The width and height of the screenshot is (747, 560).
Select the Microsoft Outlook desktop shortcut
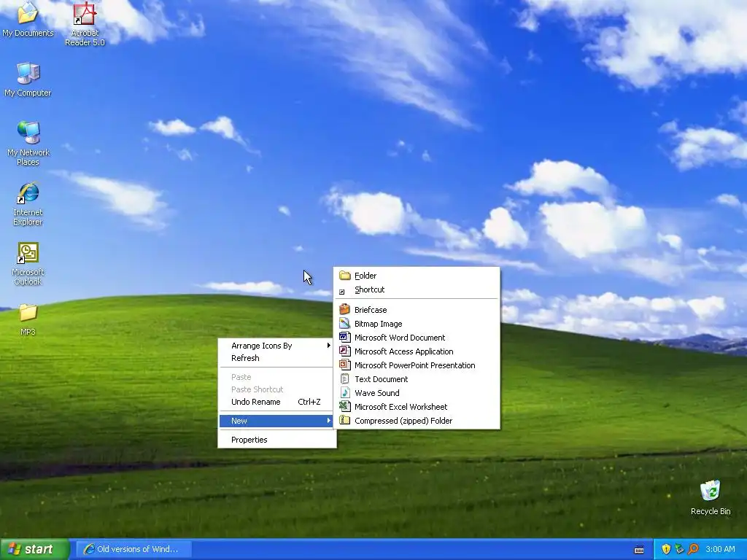click(28, 263)
